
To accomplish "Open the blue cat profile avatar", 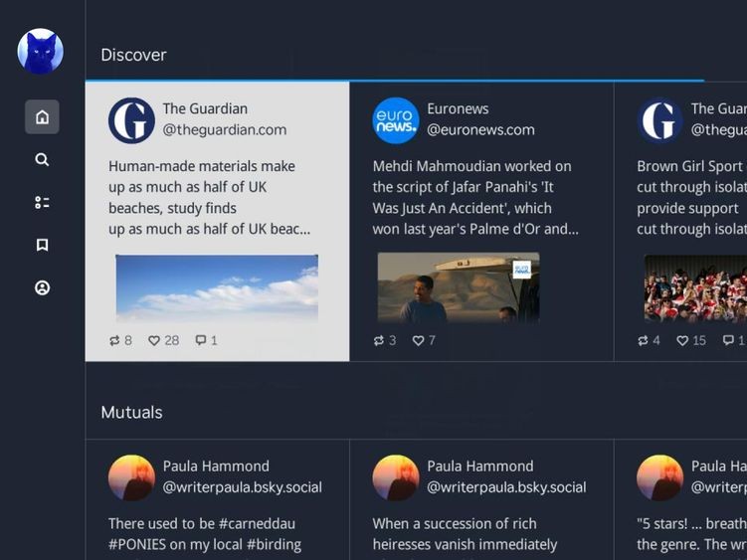I will [41, 51].
